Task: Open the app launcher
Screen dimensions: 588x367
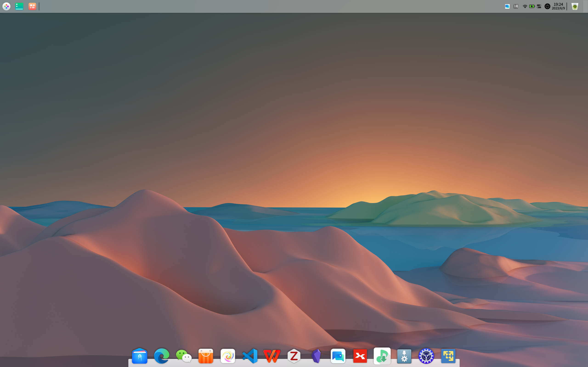Action: [x=7, y=6]
